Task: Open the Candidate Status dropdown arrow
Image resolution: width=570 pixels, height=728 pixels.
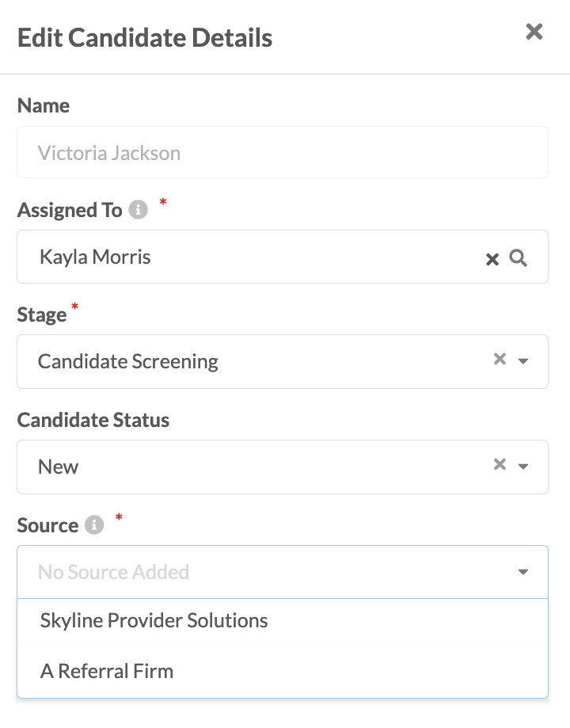Action: point(523,467)
